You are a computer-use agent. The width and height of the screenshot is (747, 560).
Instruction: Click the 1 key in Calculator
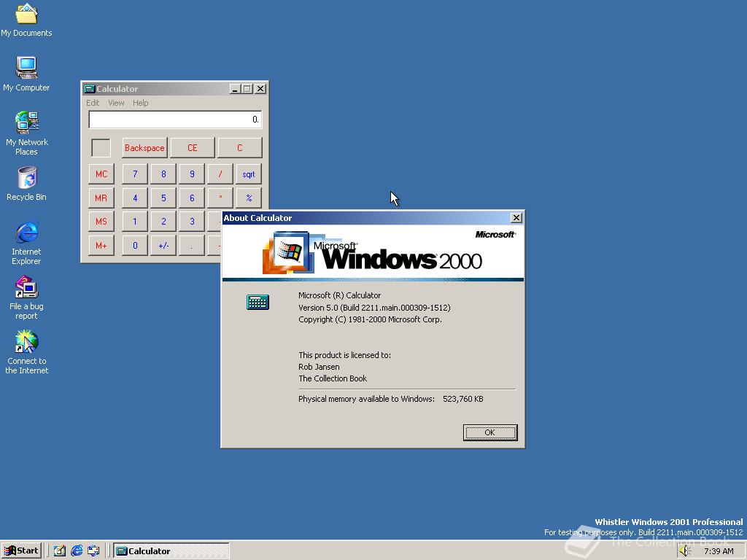pos(135,222)
